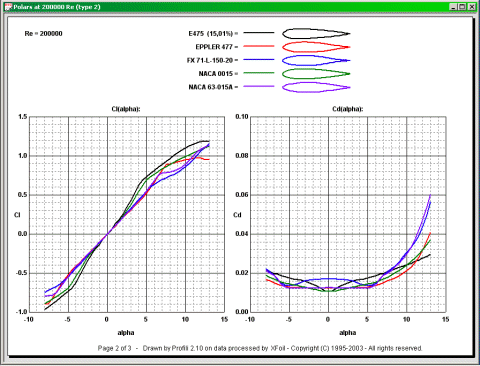Viewport: 480px width, 366px height.
Task: Click the black legend line for E475
Action: coord(259,33)
